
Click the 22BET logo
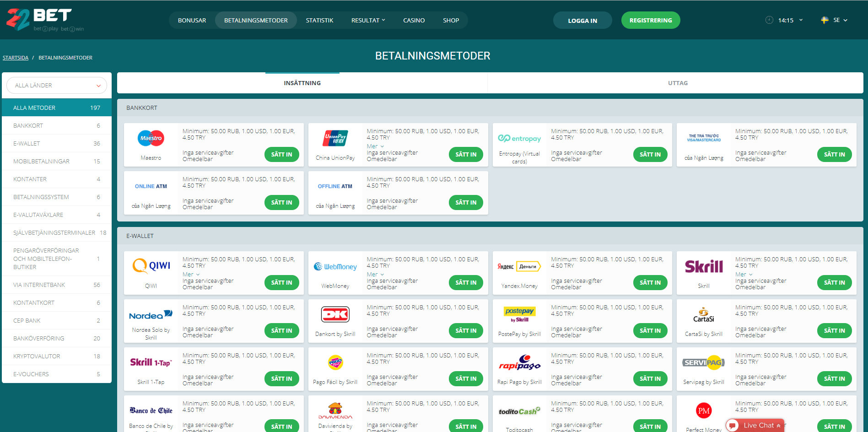point(45,20)
